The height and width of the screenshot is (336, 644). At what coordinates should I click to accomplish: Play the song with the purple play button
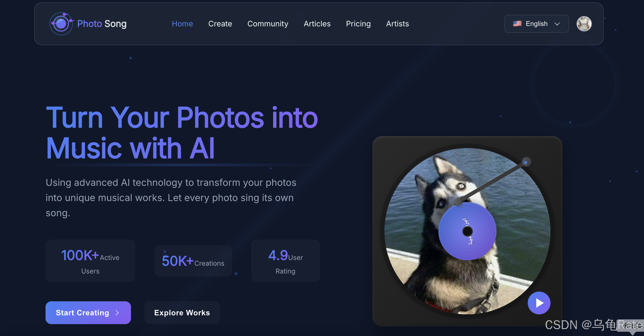click(539, 303)
